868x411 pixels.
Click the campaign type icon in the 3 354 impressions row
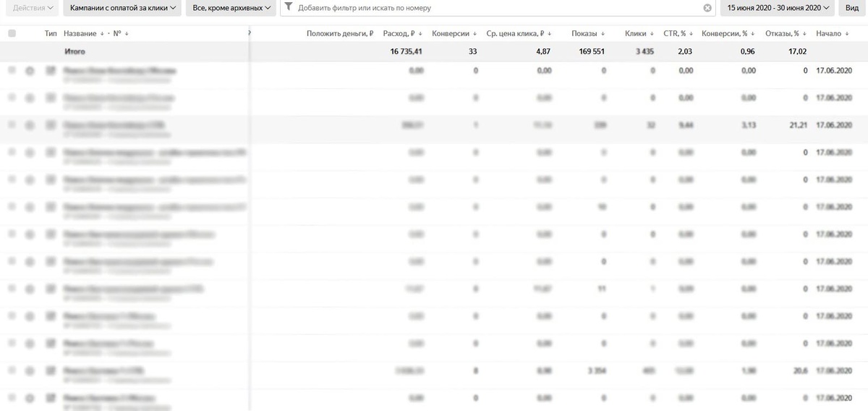[50, 370]
